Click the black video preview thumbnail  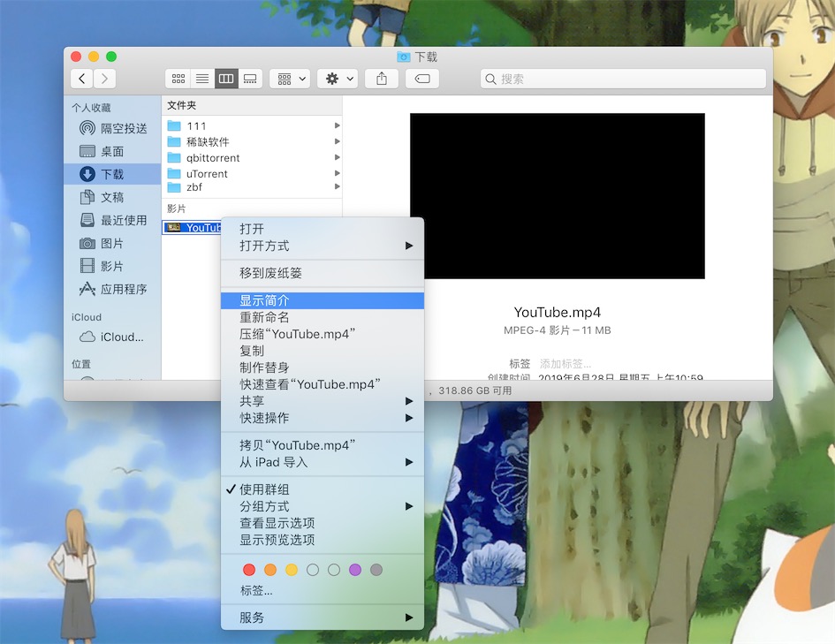[x=557, y=196]
